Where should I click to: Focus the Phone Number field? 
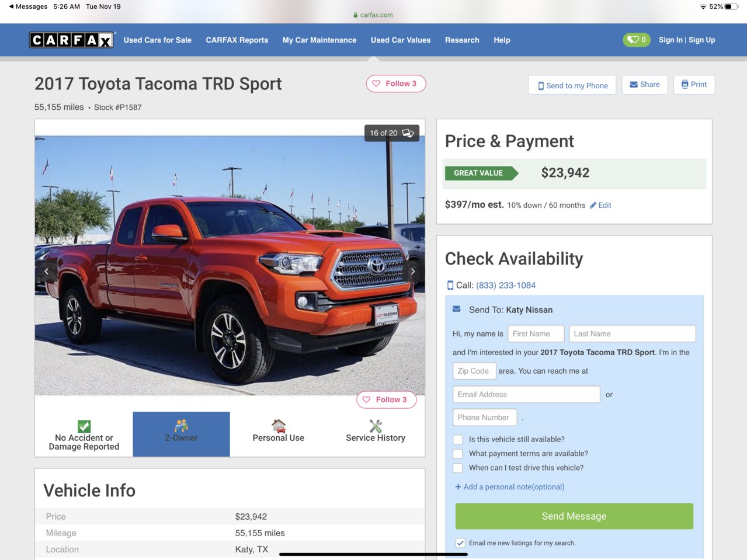(x=485, y=418)
